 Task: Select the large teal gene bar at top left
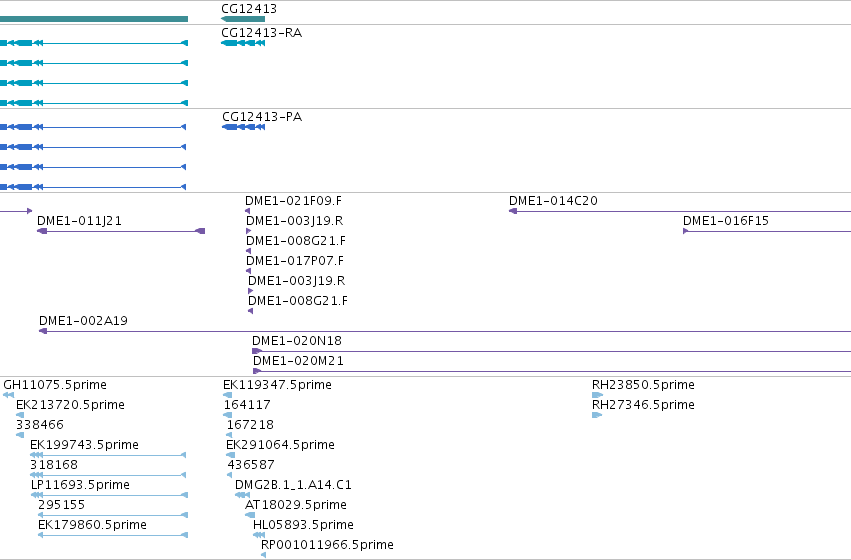[94, 19]
